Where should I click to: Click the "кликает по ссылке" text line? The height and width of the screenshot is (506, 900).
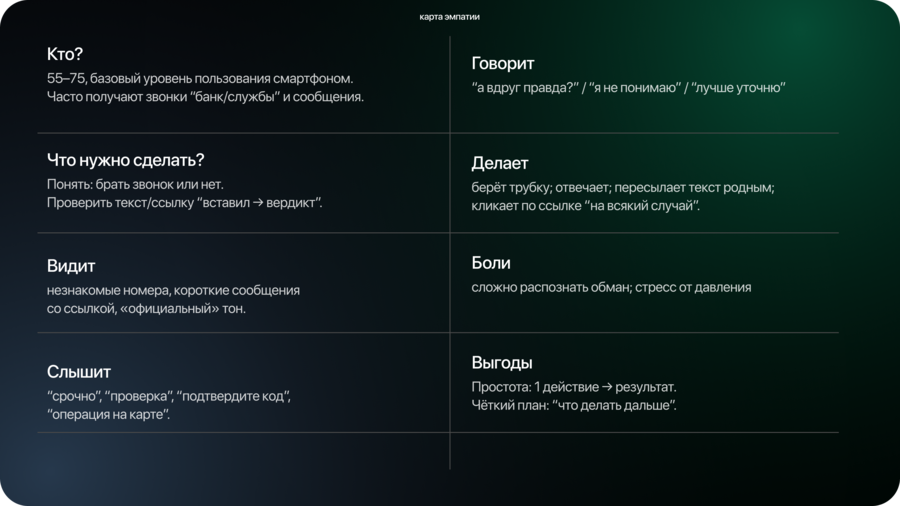coord(585,206)
